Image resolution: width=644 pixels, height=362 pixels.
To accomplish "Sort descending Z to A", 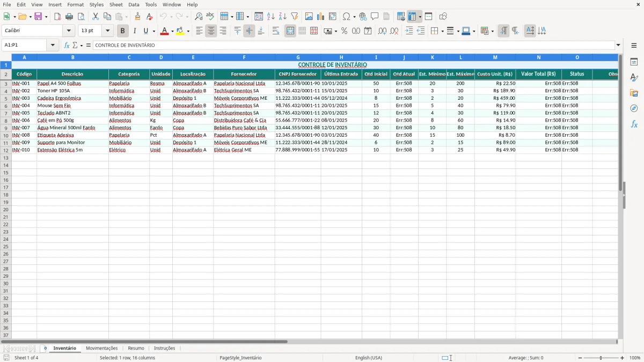I will click(x=283, y=17).
